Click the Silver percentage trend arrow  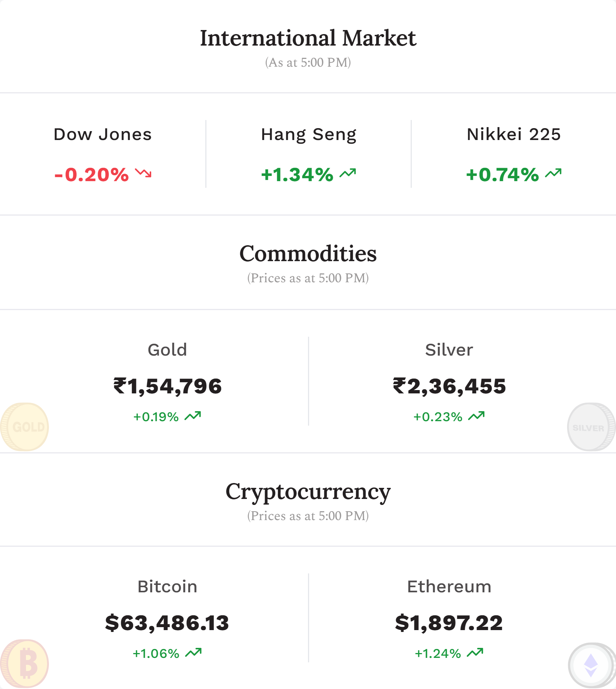click(476, 416)
